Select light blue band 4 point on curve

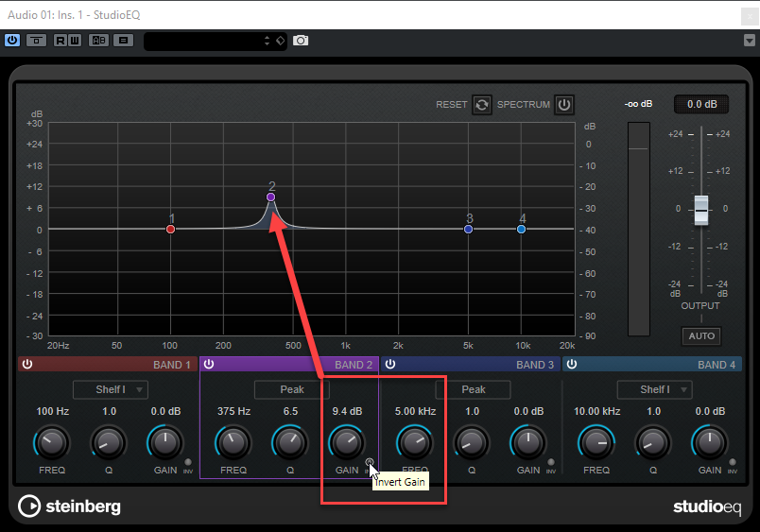click(522, 230)
